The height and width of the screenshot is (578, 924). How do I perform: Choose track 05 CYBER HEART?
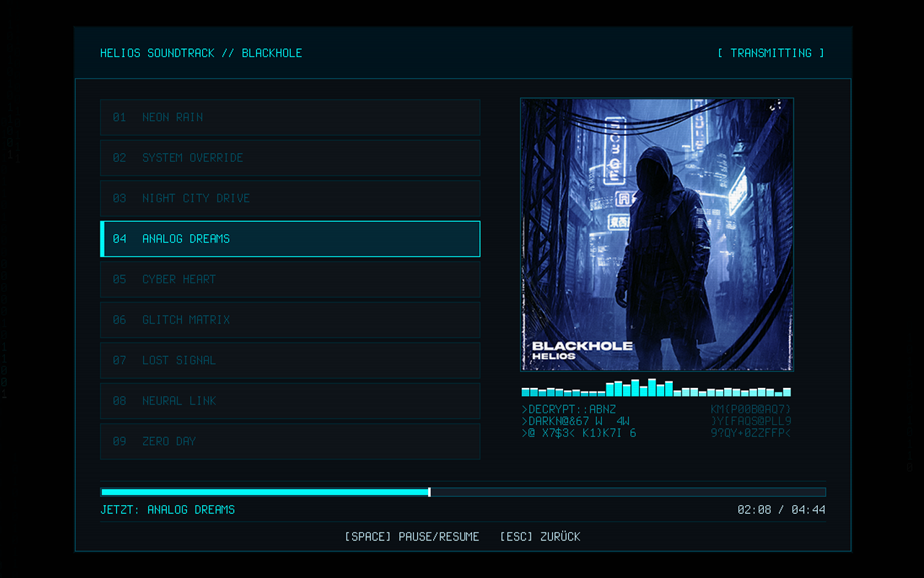[289, 279]
